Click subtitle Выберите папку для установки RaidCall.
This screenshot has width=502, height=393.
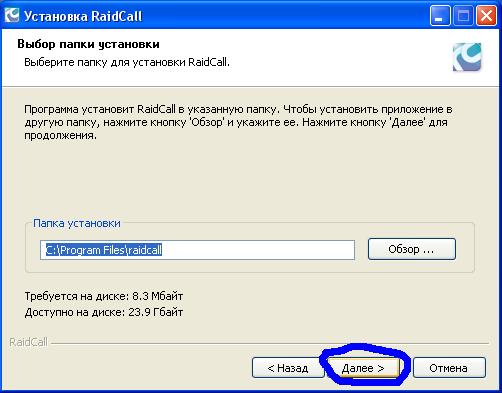127,62
